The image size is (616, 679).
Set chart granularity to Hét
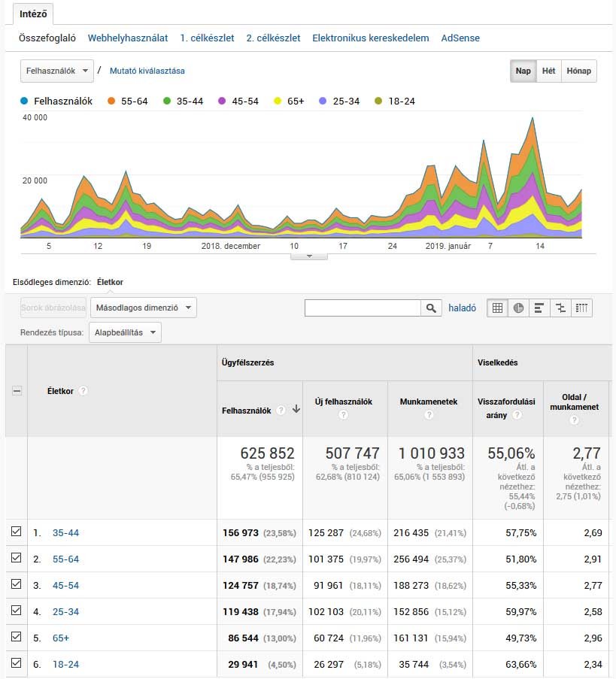coord(549,71)
